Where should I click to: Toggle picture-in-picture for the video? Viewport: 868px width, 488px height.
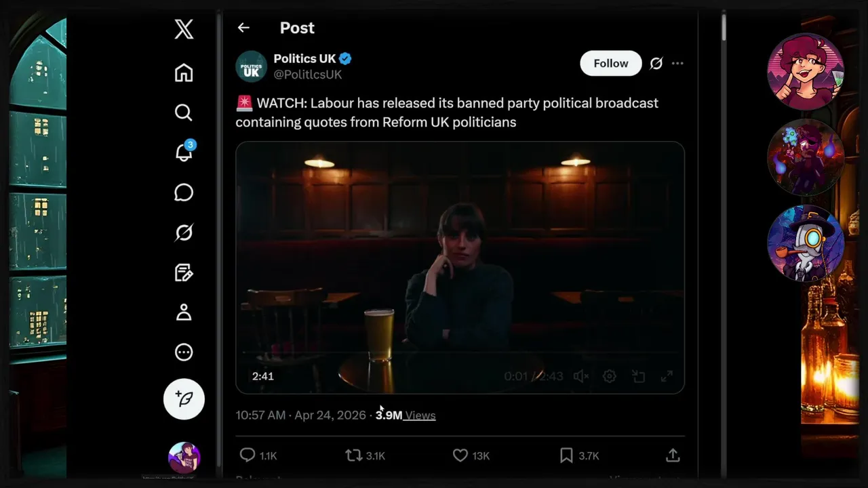click(638, 376)
